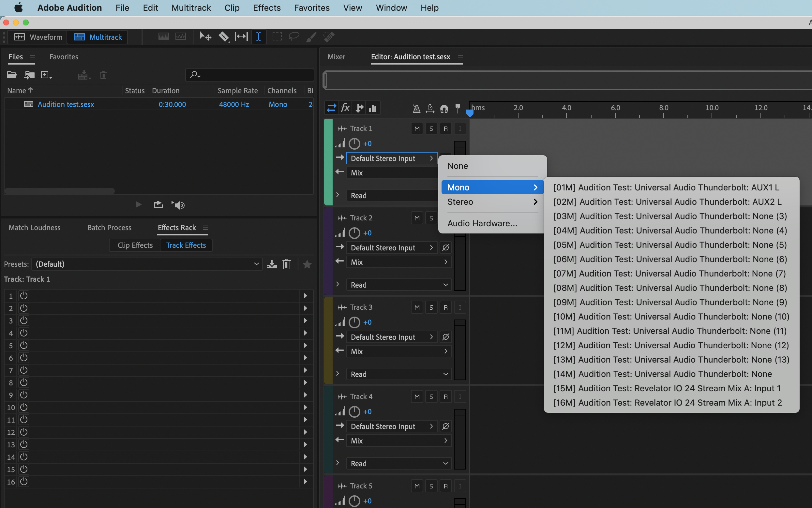
Task: Select the Move tool
Action: tap(205, 37)
